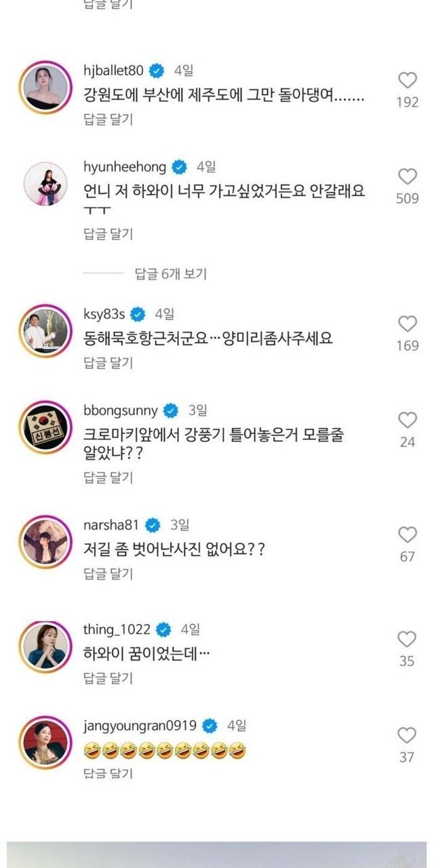Click the narsha81 username
The image size is (434, 868).
[112, 525]
